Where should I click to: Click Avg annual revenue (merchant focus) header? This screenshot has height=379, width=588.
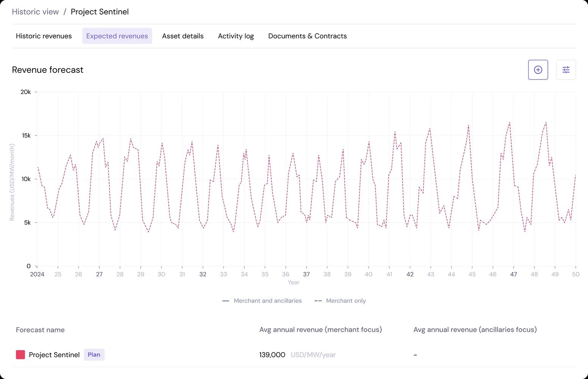(x=321, y=330)
